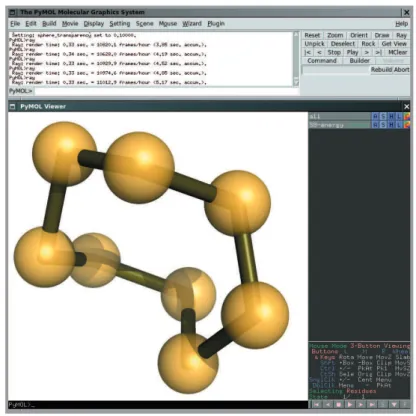Open the Help menu
The height and width of the screenshot is (416, 416).
click(x=401, y=24)
